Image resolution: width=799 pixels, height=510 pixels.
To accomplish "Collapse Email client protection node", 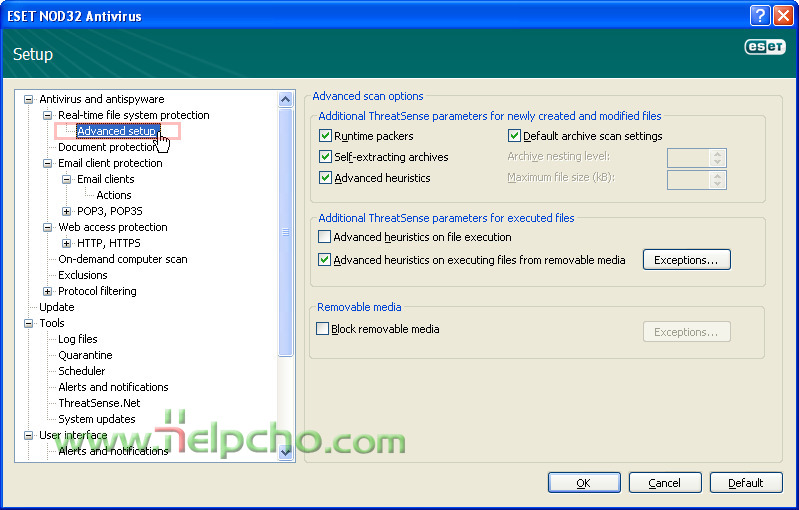I will click(47, 164).
